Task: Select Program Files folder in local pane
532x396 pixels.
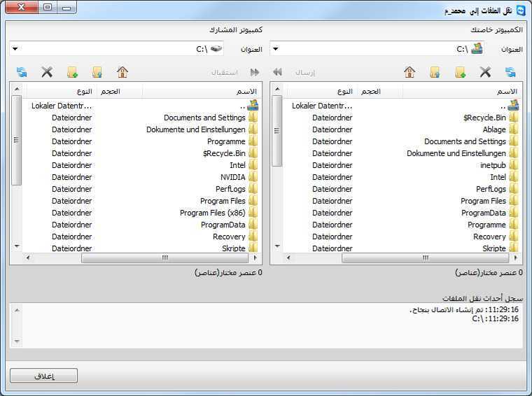Action: click(x=483, y=201)
